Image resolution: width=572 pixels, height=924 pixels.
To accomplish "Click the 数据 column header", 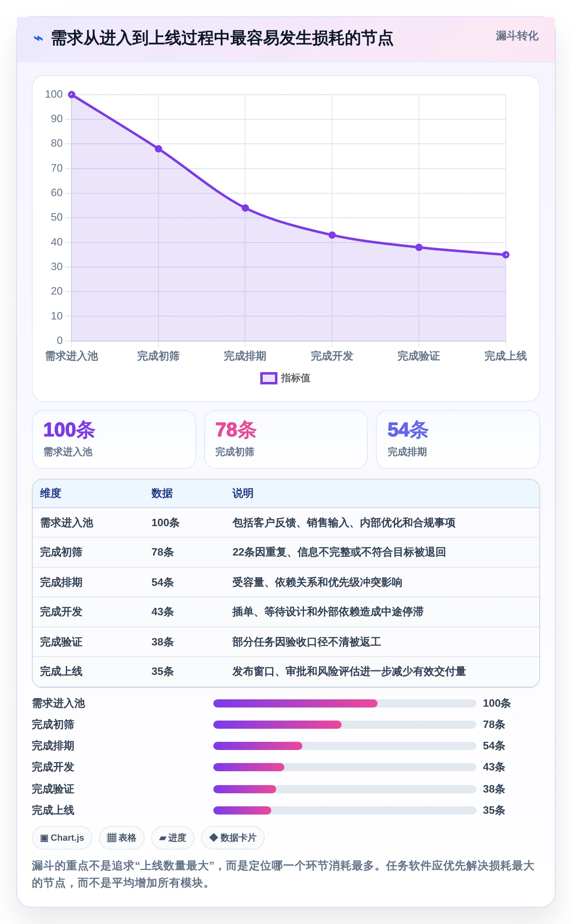I will coord(162,493).
